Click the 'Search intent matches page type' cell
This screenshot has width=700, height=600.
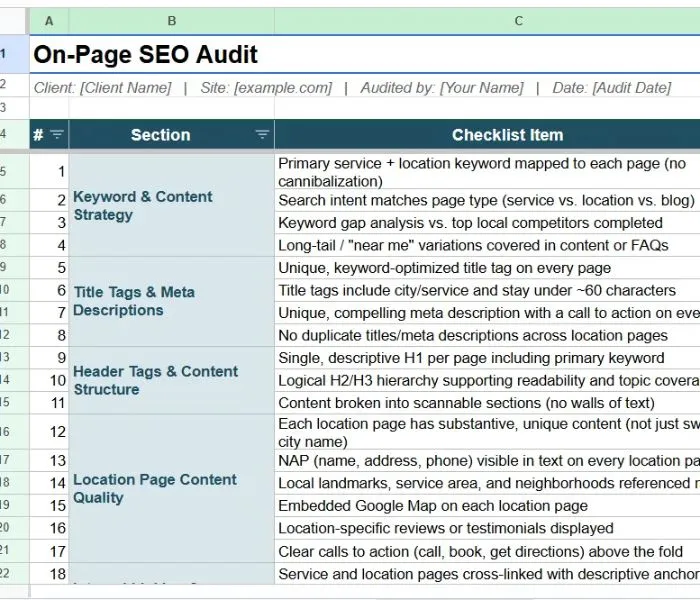click(x=487, y=200)
